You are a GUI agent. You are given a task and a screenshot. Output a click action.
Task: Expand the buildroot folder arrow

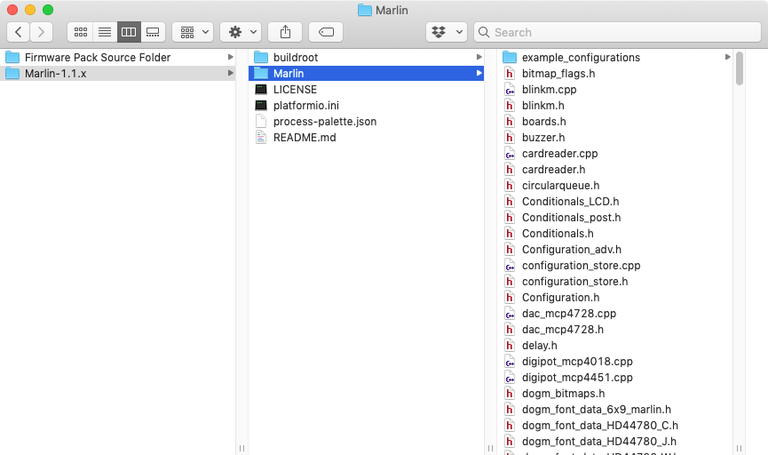pyautogui.click(x=479, y=57)
